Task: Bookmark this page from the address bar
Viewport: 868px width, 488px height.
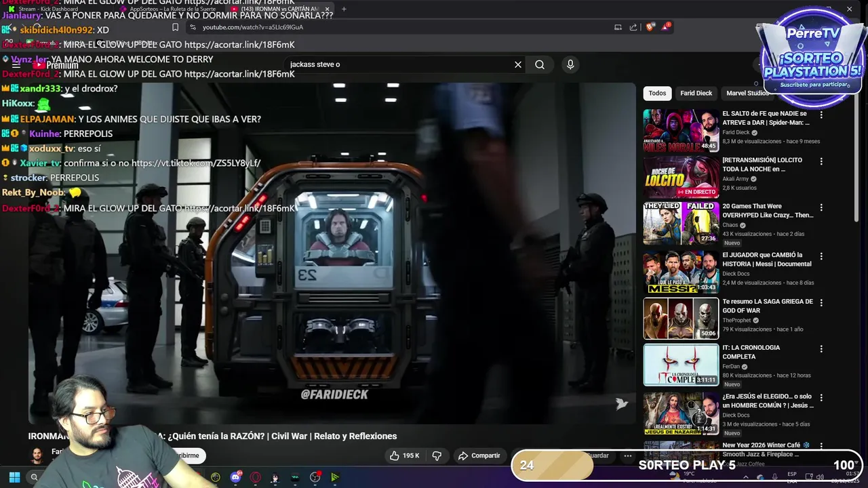Action: point(175,27)
